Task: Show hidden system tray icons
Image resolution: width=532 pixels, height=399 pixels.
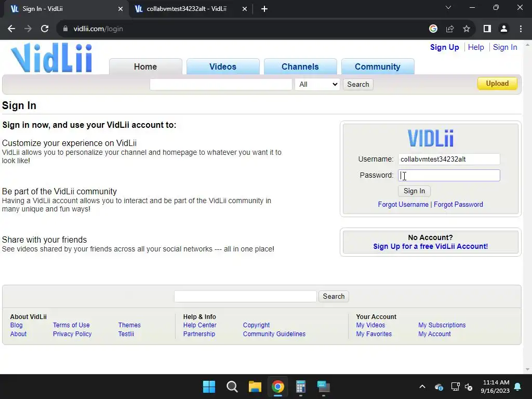Action: 422,387
